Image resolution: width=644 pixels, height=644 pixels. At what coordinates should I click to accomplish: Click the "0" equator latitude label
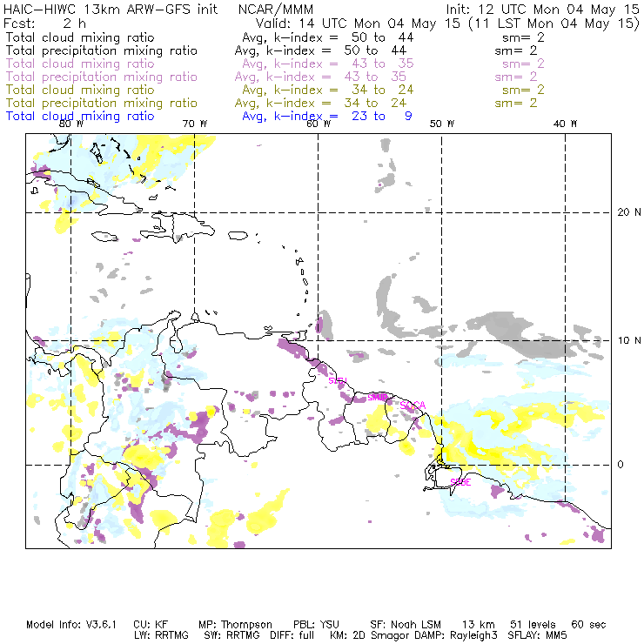[621, 465]
